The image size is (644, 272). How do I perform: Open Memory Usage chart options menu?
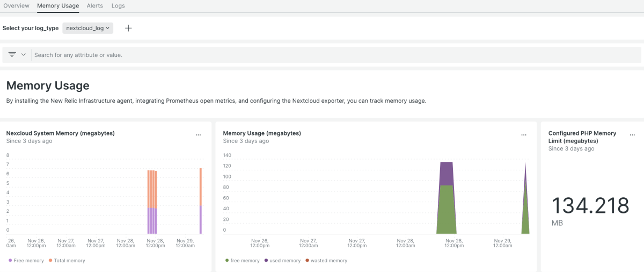(524, 135)
